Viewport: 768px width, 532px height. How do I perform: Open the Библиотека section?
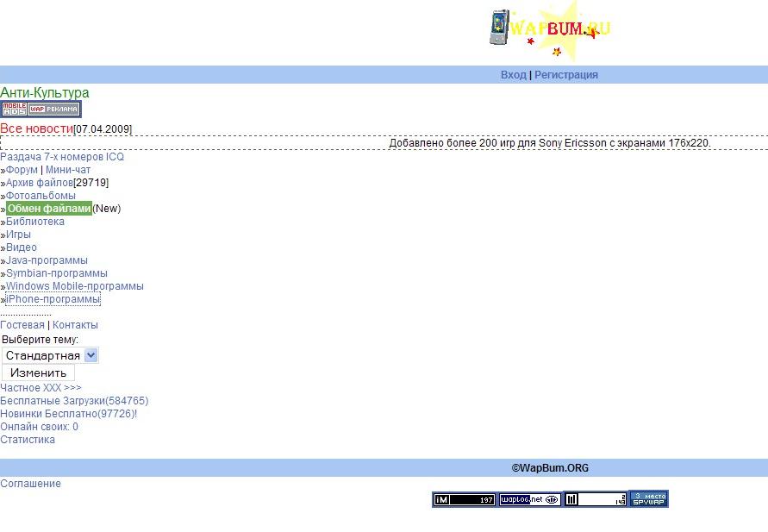[35, 222]
